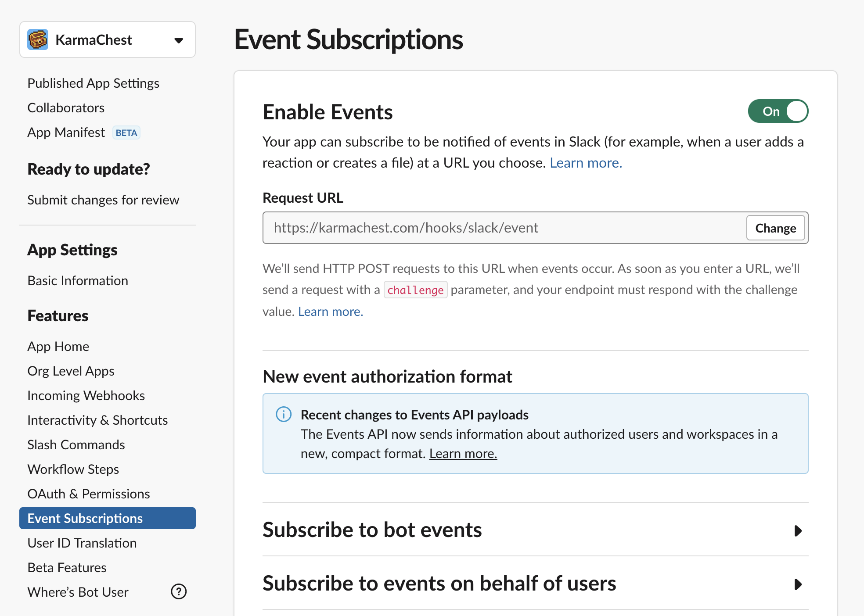Viewport: 864px width, 616px height.
Task: Click the 'New event authorization format' heading
Action: [x=387, y=376]
